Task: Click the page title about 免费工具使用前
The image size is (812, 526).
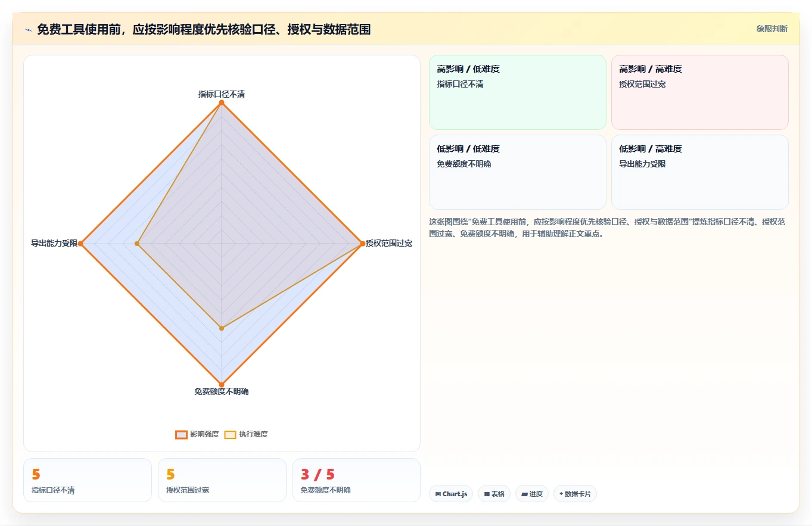Action: click(x=204, y=29)
